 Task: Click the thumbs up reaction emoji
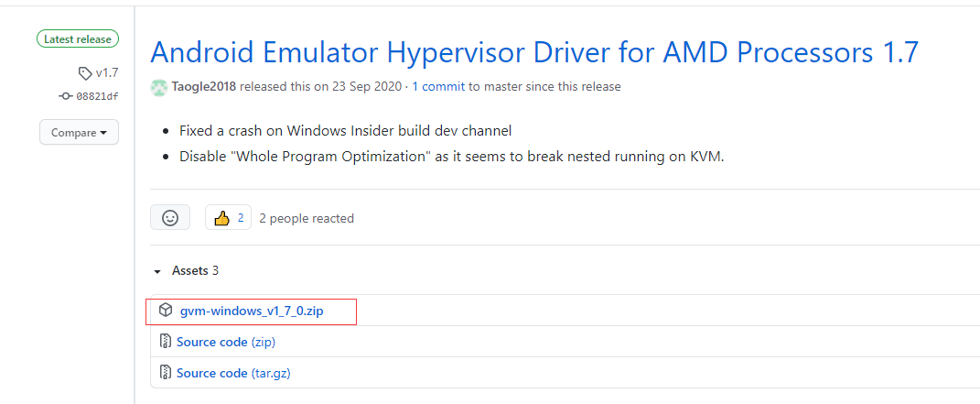[221, 218]
